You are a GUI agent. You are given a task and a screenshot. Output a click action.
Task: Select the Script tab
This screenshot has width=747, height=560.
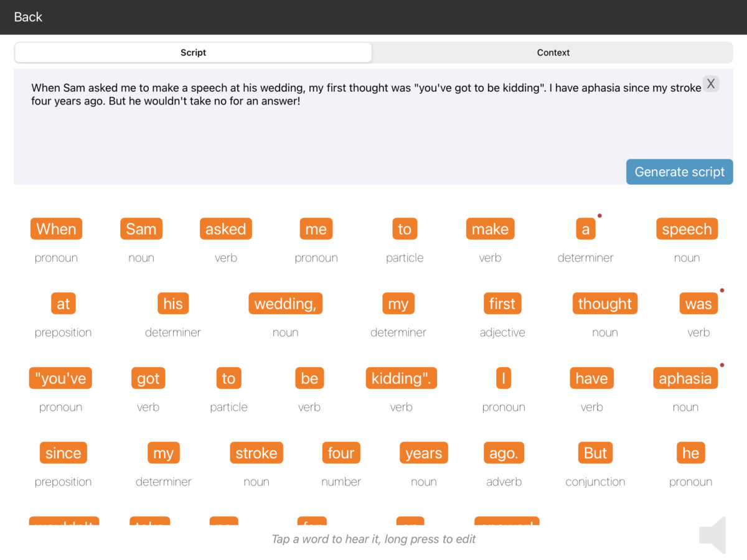pos(193,53)
